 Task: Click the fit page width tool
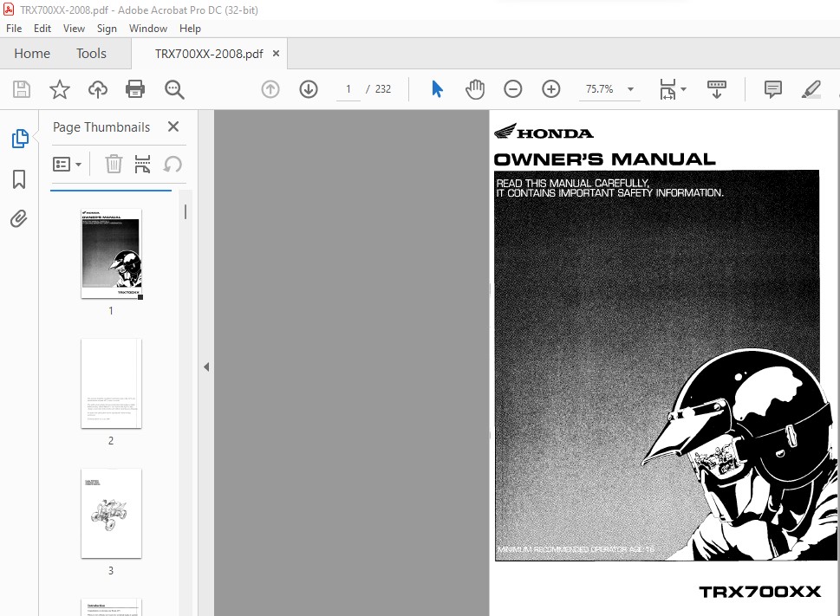667,89
